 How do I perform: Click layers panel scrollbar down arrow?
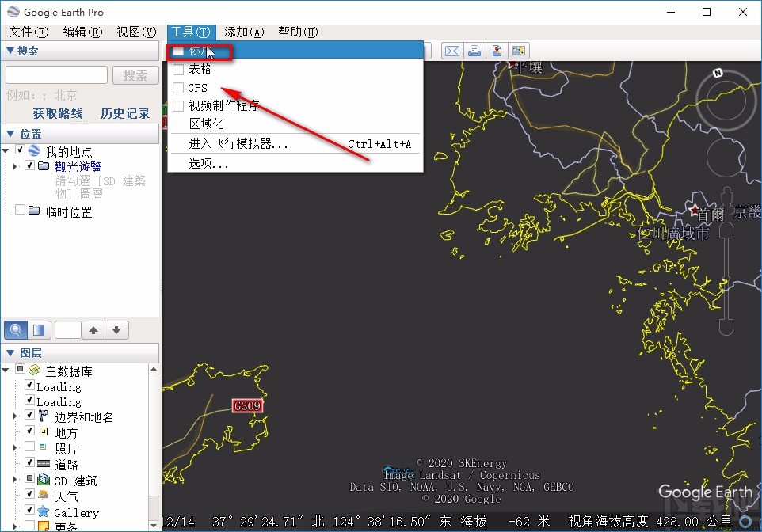[x=154, y=525]
